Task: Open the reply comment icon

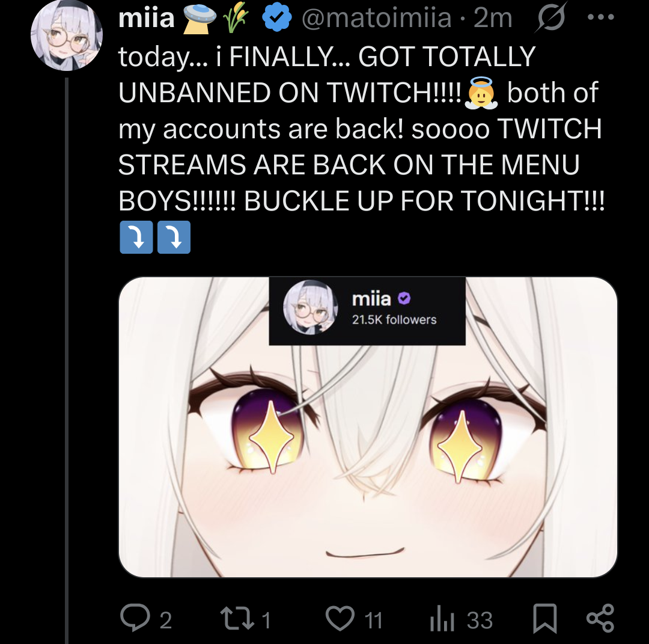Action: pos(135,618)
